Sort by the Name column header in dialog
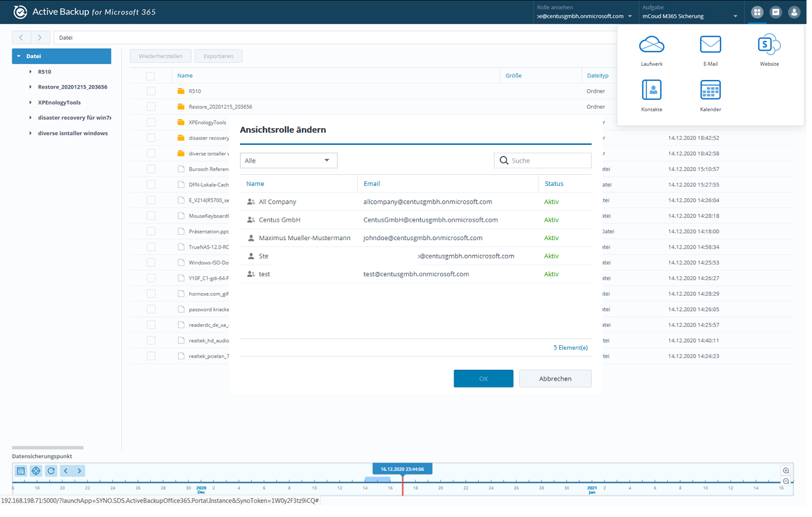The height and width of the screenshot is (517, 812). tap(299, 184)
